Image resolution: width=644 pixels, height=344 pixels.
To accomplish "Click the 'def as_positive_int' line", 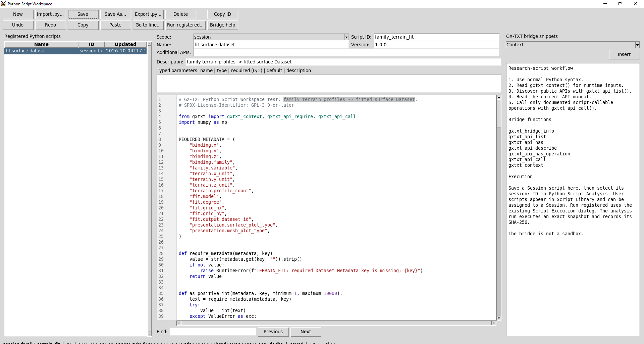I will 261,293.
